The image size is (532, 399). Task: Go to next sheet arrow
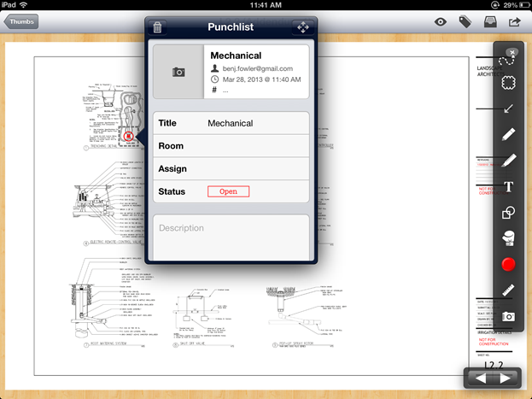tap(505, 378)
